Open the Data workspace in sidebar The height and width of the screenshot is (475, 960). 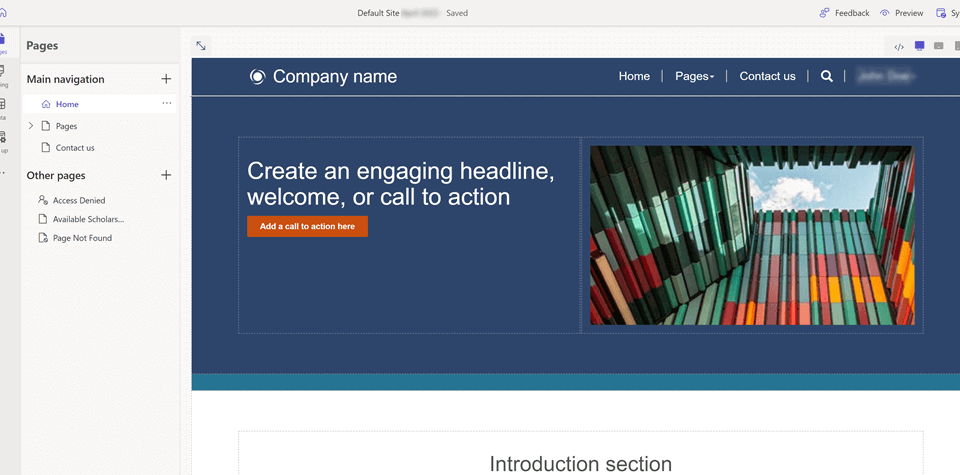tap(3, 107)
